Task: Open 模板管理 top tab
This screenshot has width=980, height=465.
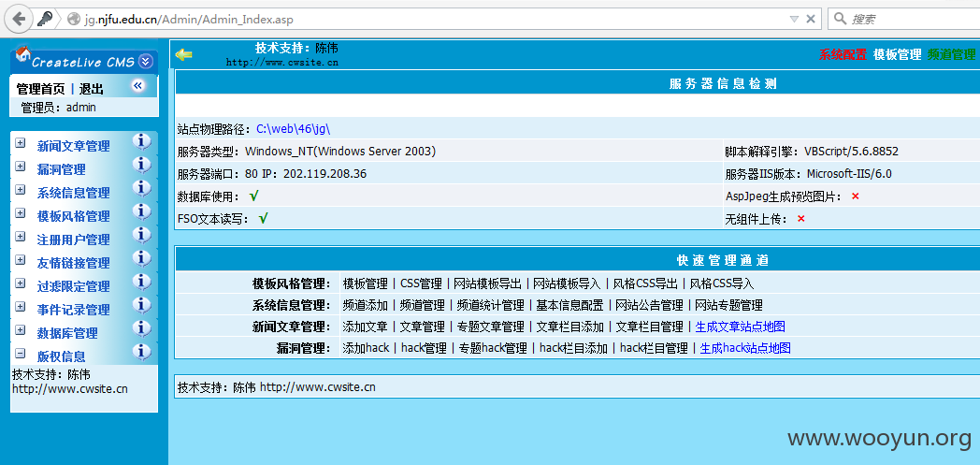Action: pyautogui.click(x=897, y=54)
